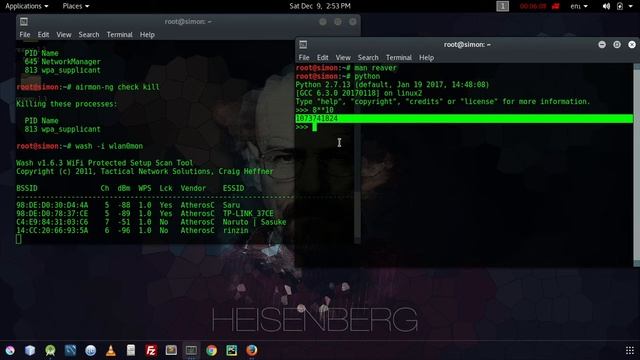Click the Saru ESSID entry
Screen dimensions: 640x360
click(x=231, y=205)
